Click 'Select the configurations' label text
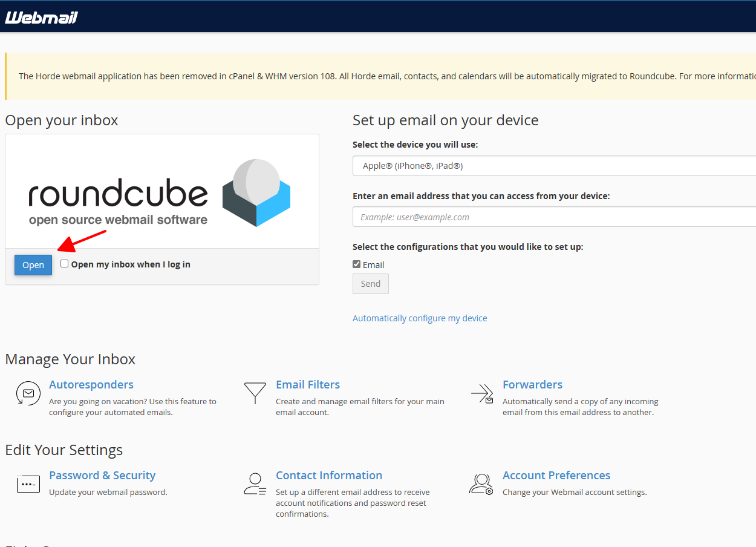 pyautogui.click(x=468, y=247)
